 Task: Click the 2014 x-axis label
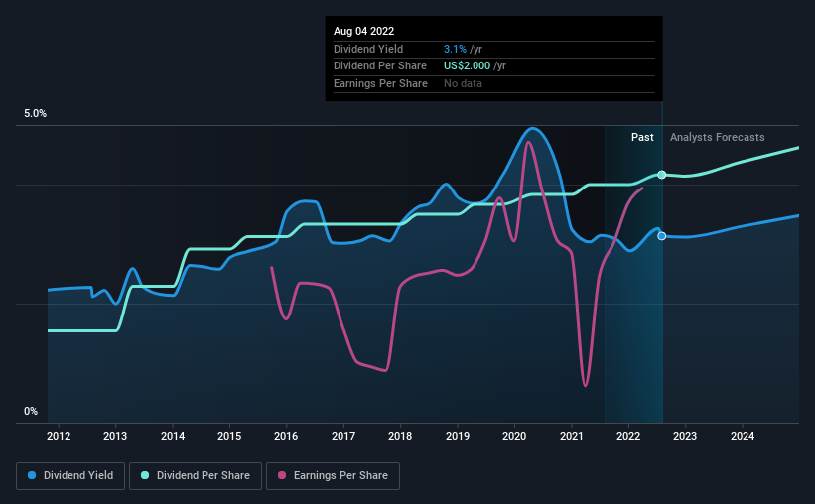tap(173, 436)
